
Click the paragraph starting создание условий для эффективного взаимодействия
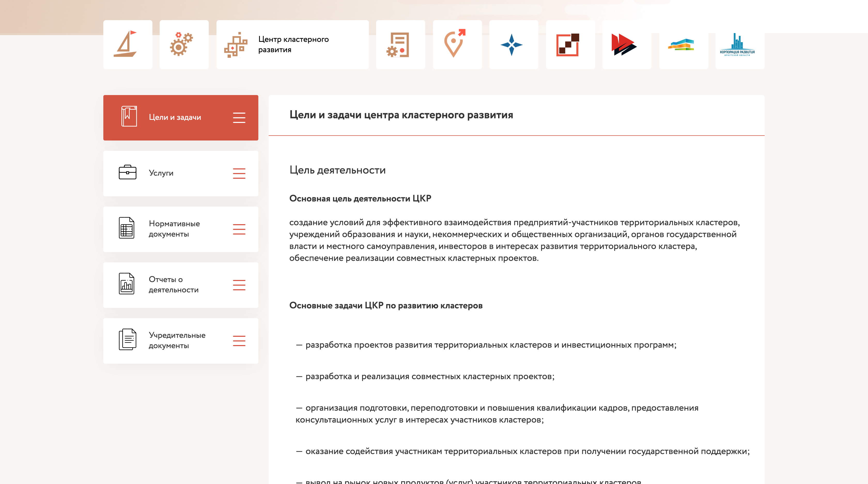[x=515, y=240]
